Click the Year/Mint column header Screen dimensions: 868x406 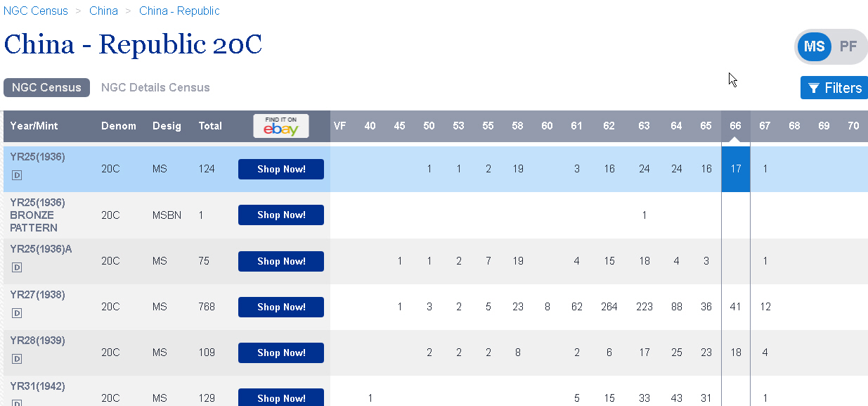click(34, 126)
